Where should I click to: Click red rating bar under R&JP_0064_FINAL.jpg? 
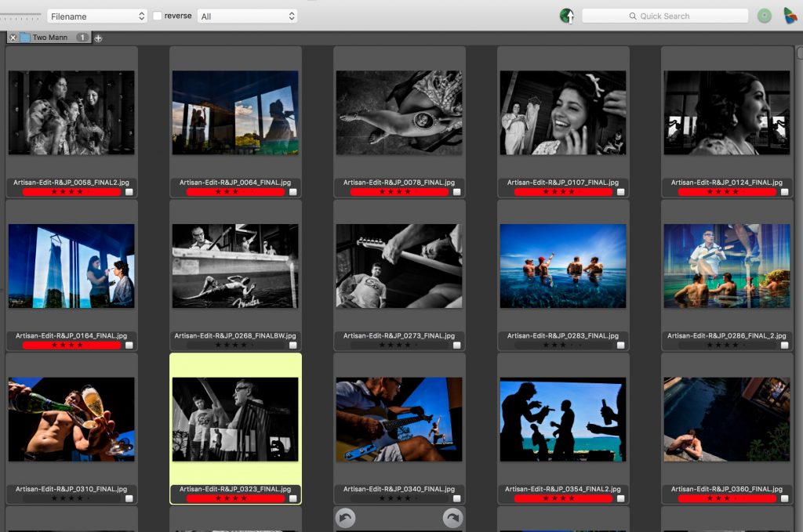pyautogui.click(x=235, y=192)
